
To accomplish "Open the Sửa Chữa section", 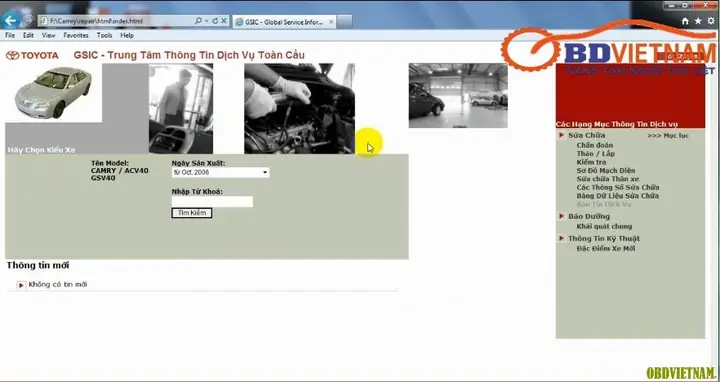I will pyautogui.click(x=586, y=135).
